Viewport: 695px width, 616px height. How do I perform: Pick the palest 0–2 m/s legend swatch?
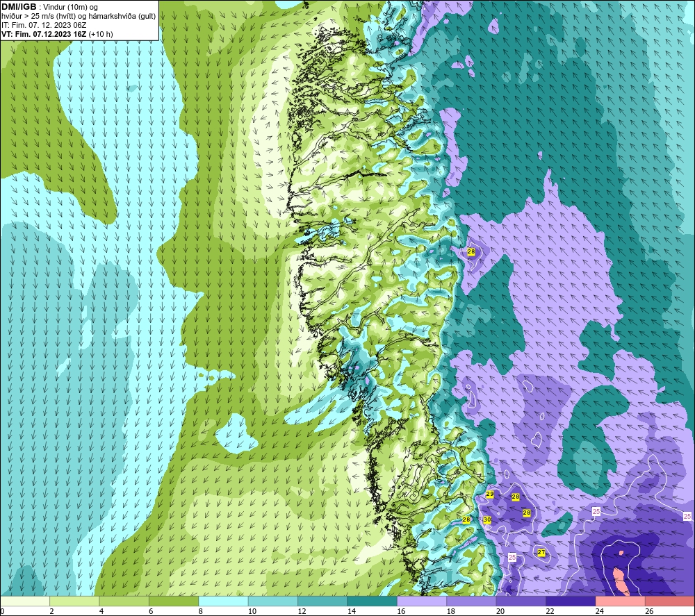[25, 601]
